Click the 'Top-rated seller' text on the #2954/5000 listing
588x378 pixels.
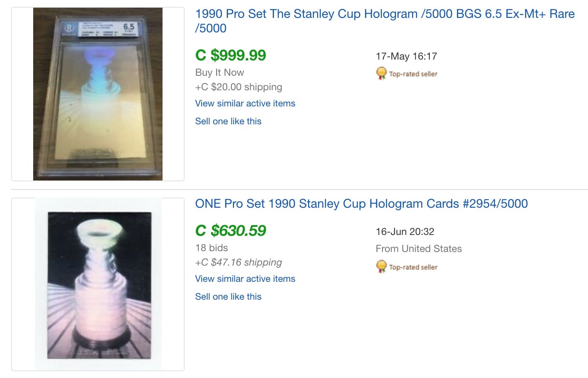(413, 267)
